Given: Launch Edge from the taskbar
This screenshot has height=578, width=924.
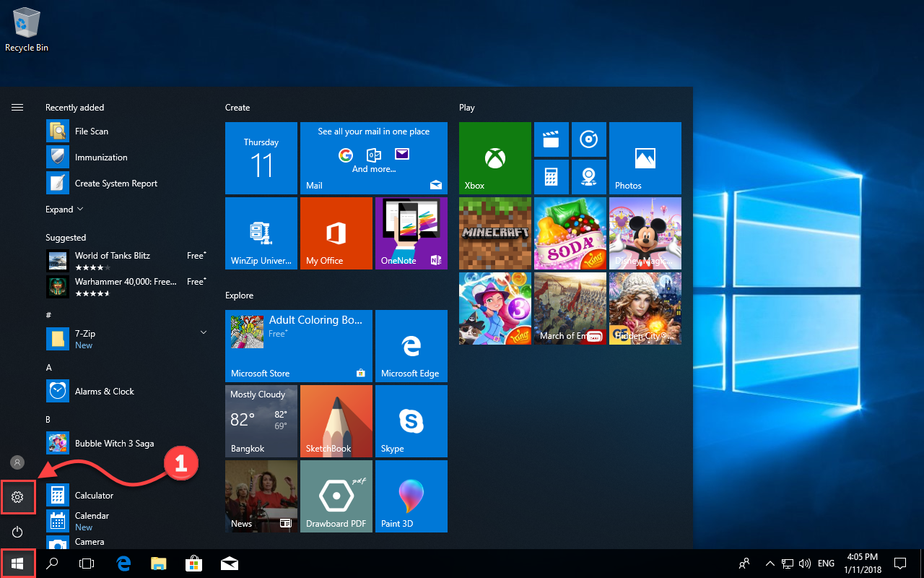Looking at the screenshot, I should [x=123, y=564].
